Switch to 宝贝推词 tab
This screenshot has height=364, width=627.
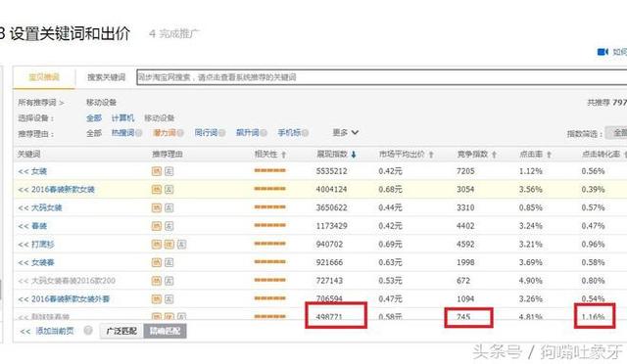tap(44, 77)
